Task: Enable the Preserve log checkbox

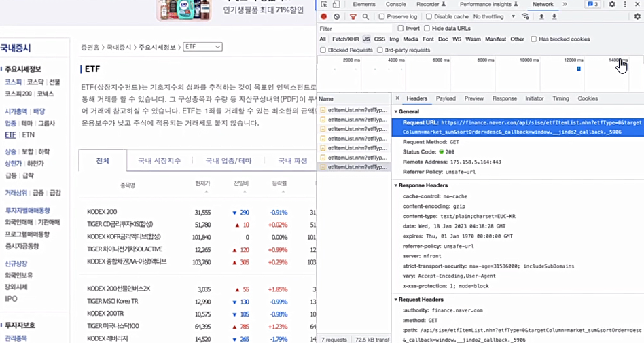Action: [x=382, y=16]
